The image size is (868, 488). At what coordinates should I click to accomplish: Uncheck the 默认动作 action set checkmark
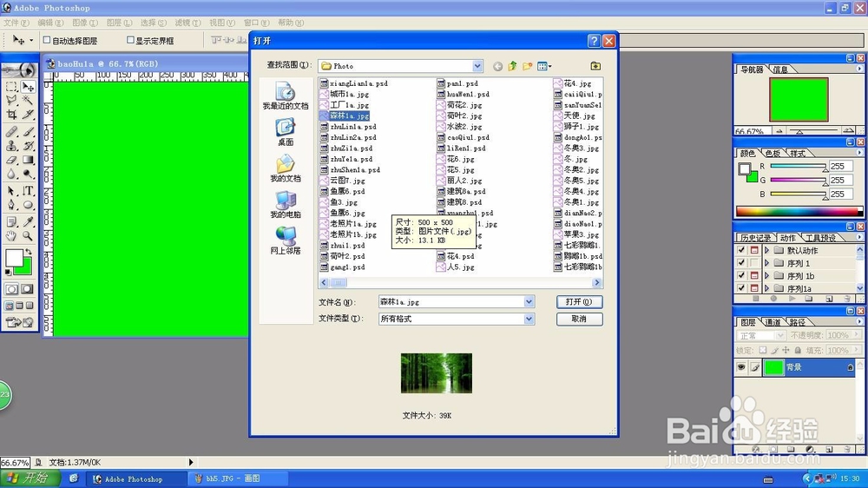point(742,250)
